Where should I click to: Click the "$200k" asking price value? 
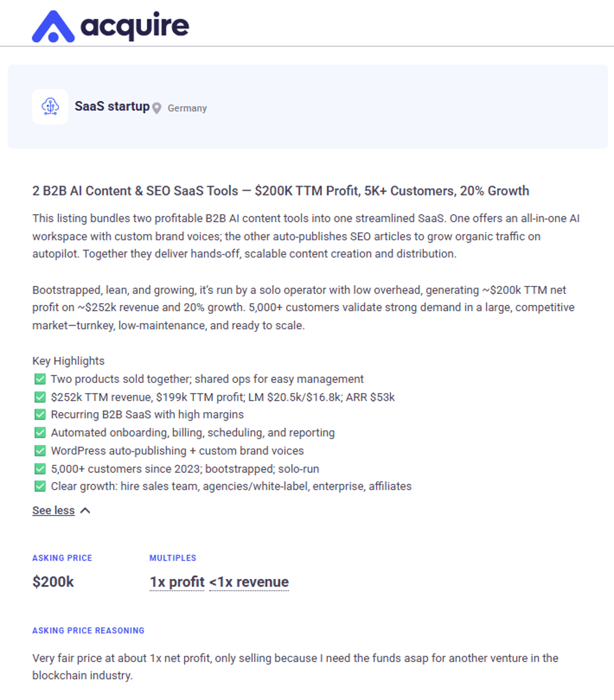pos(53,581)
